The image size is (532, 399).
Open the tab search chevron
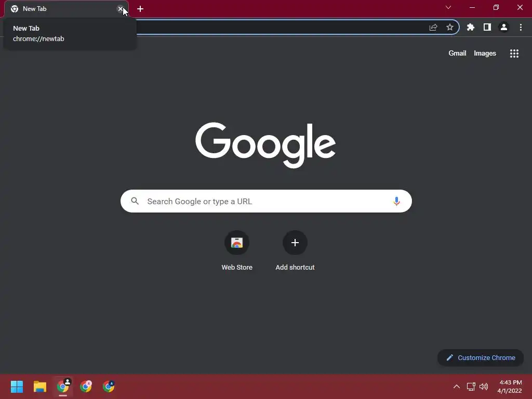click(x=448, y=7)
